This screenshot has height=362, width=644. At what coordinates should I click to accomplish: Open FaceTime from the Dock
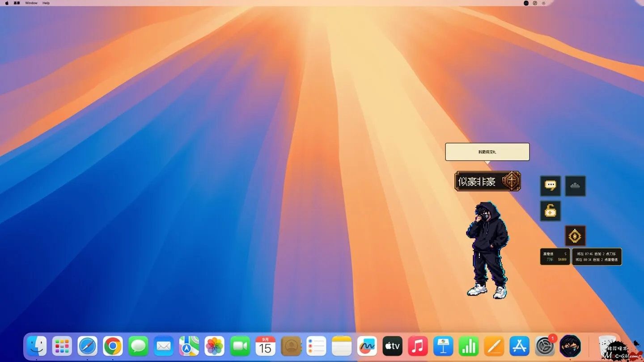click(240, 346)
